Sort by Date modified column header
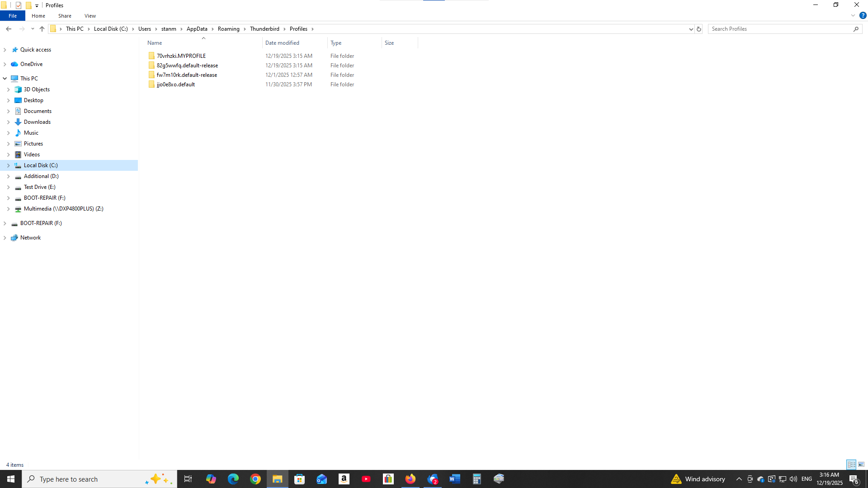Image resolution: width=868 pixels, height=488 pixels. pos(282,43)
